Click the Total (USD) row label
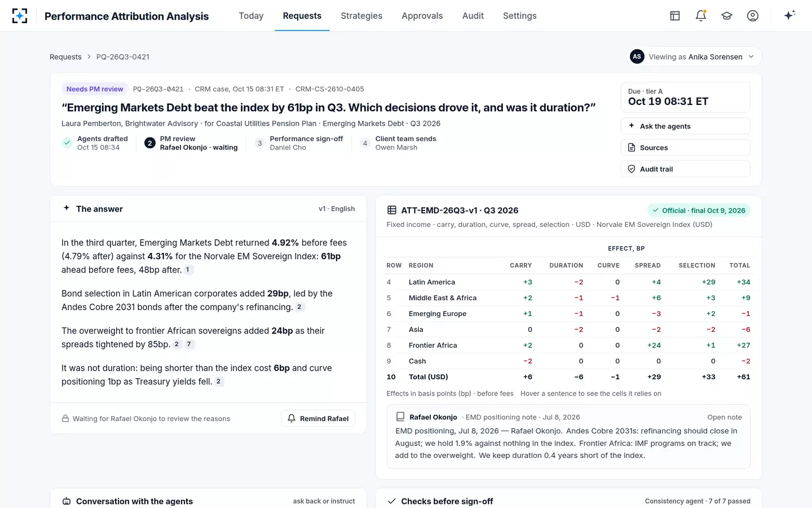Screen dimensions: 812x508 (429, 376)
